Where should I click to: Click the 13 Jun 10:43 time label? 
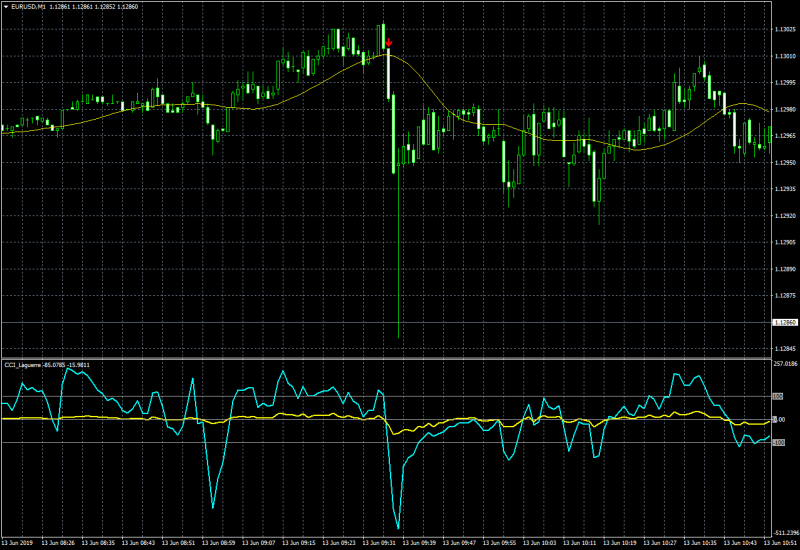tap(740, 543)
